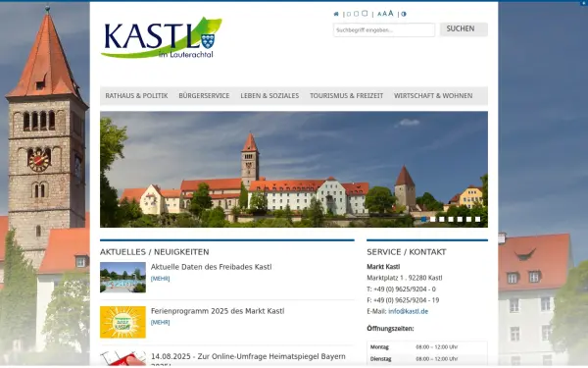This screenshot has height=368, width=588.
Task: Click the phone number ending 9204 - 0
Action: pyautogui.click(x=401, y=289)
